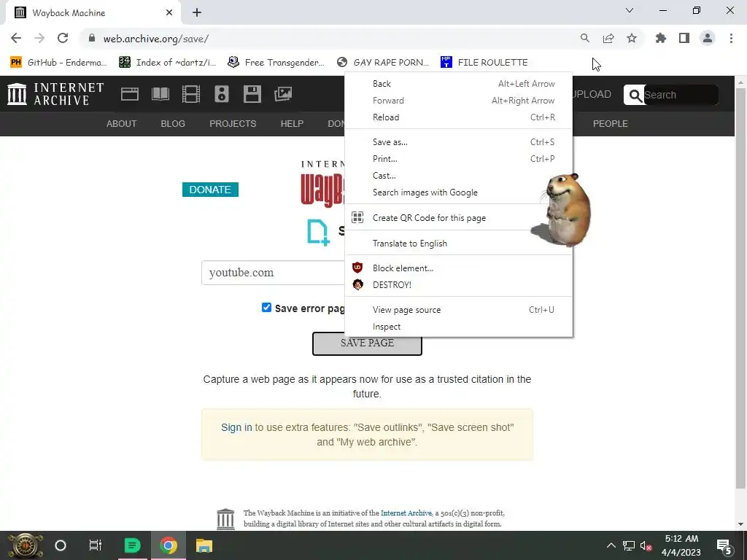Screen dimensions: 747x560
Task: Open Internet Archive Images icon
Action: (x=283, y=94)
